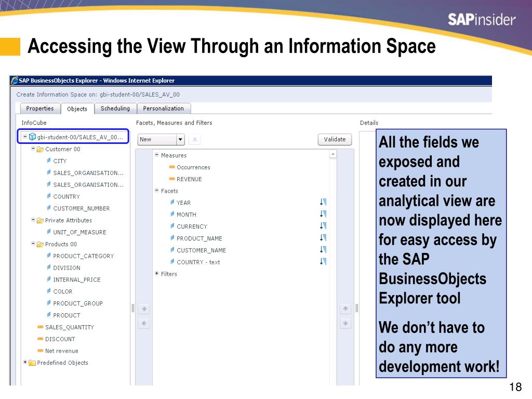The width and height of the screenshot is (532, 399).
Task: Select the SALES_QUANTITY measure
Action: (x=70, y=327)
